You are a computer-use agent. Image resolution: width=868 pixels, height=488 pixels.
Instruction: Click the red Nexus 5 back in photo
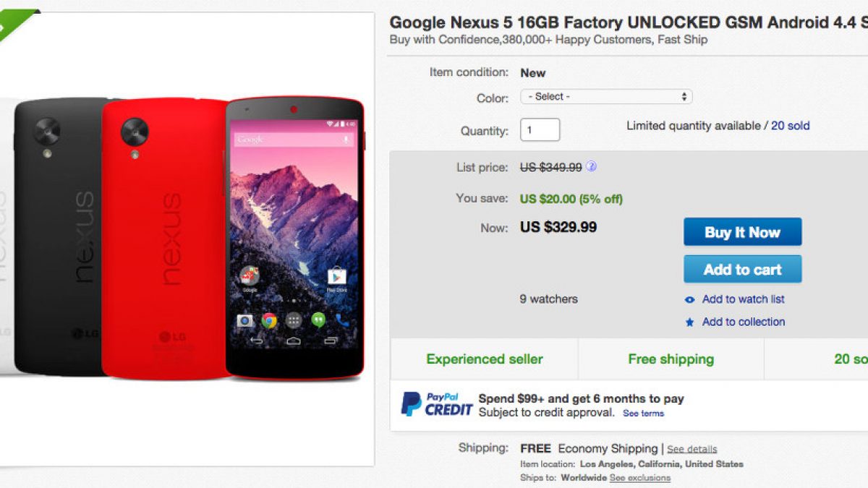pos(163,239)
